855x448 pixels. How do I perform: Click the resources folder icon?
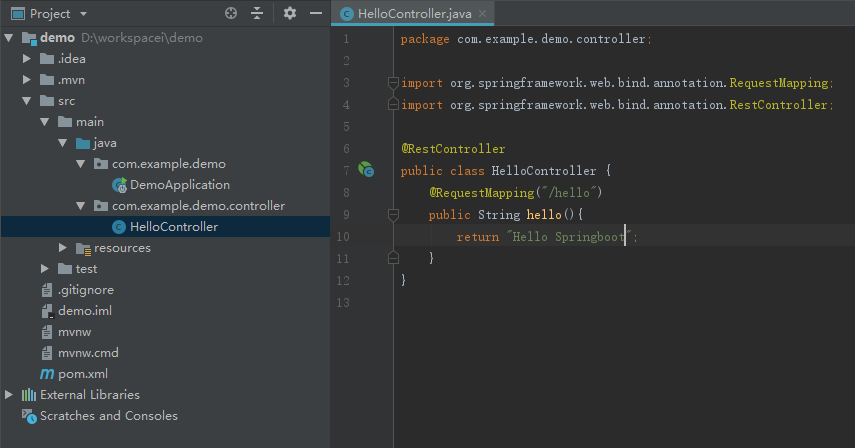pos(83,249)
